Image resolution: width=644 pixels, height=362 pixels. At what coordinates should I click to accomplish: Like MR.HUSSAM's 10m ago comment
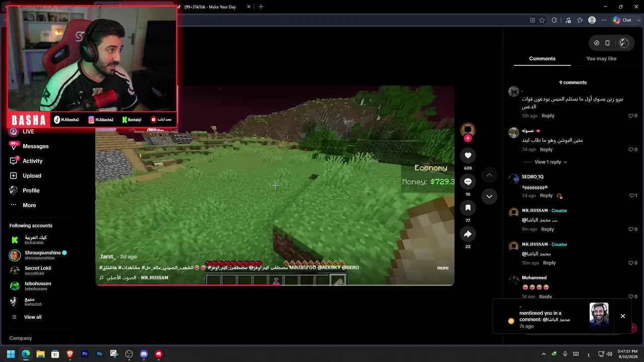pyautogui.click(x=631, y=263)
